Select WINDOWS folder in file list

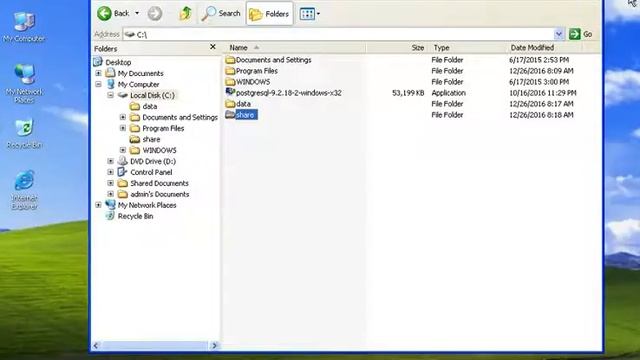(248, 82)
